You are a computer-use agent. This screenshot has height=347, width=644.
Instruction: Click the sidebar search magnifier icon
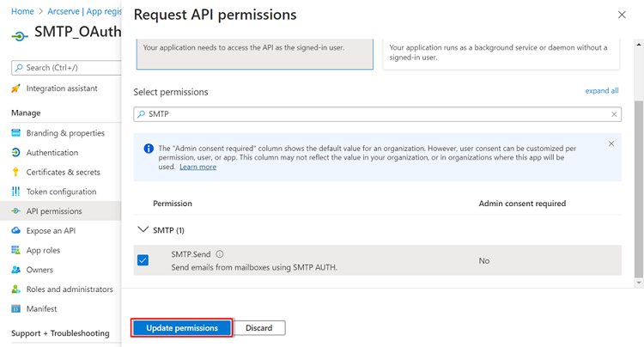coord(19,68)
